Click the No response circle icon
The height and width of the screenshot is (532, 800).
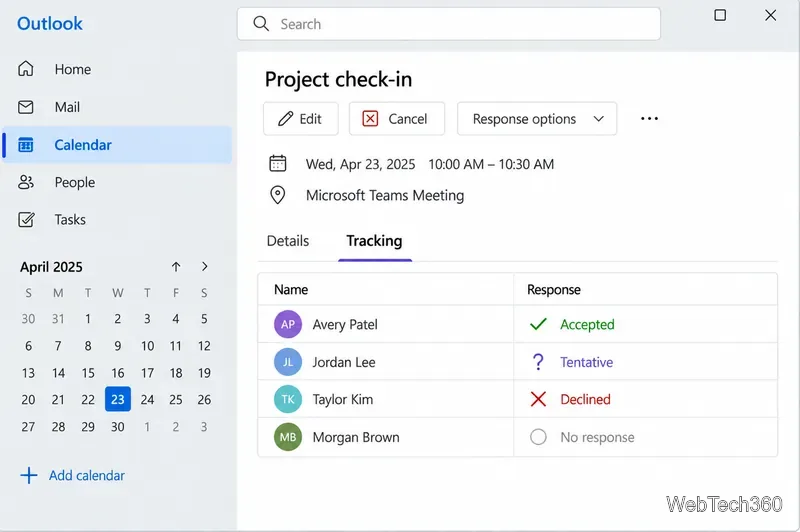point(538,437)
